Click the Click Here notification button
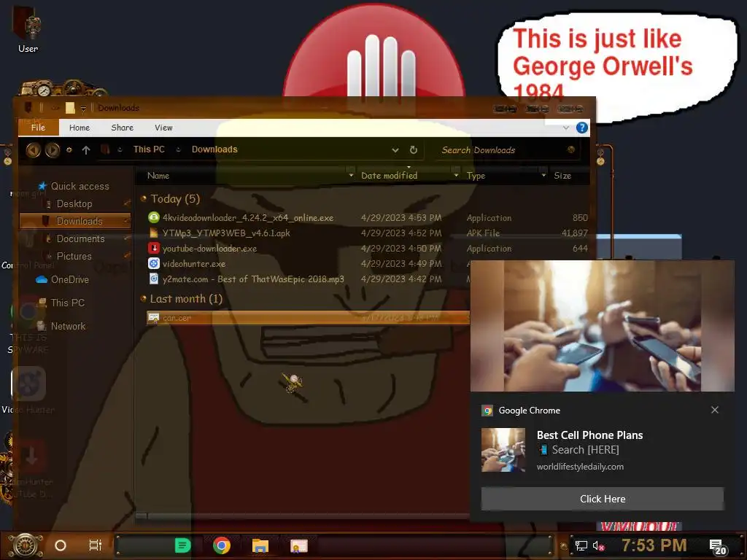The height and width of the screenshot is (560, 747). pyautogui.click(x=602, y=499)
